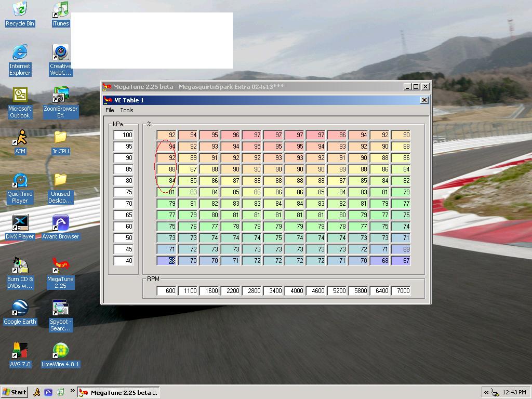Open the File menu in VE Table
The height and width of the screenshot is (399, 532).
coord(110,110)
